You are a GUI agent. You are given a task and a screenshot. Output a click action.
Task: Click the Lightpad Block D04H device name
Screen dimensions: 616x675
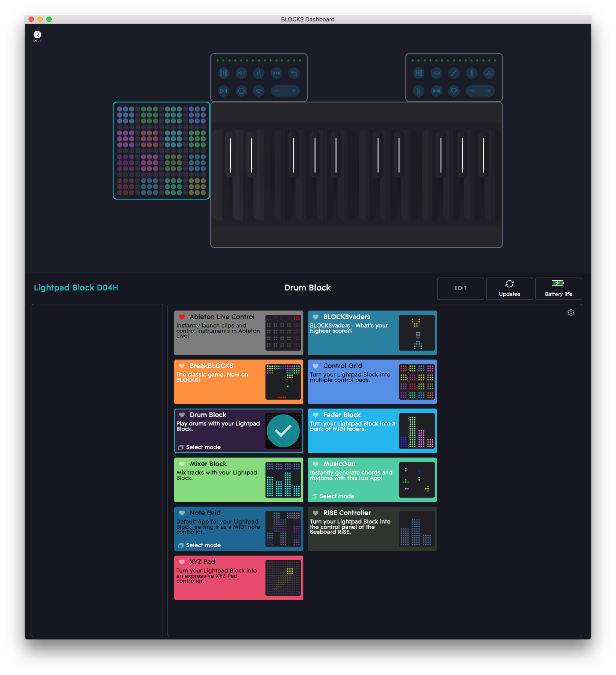[x=76, y=288]
